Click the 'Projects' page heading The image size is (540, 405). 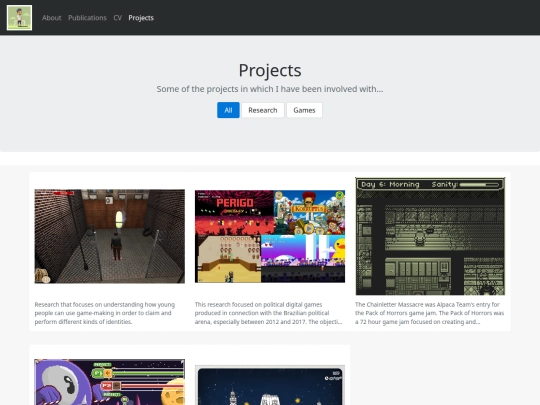click(270, 70)
